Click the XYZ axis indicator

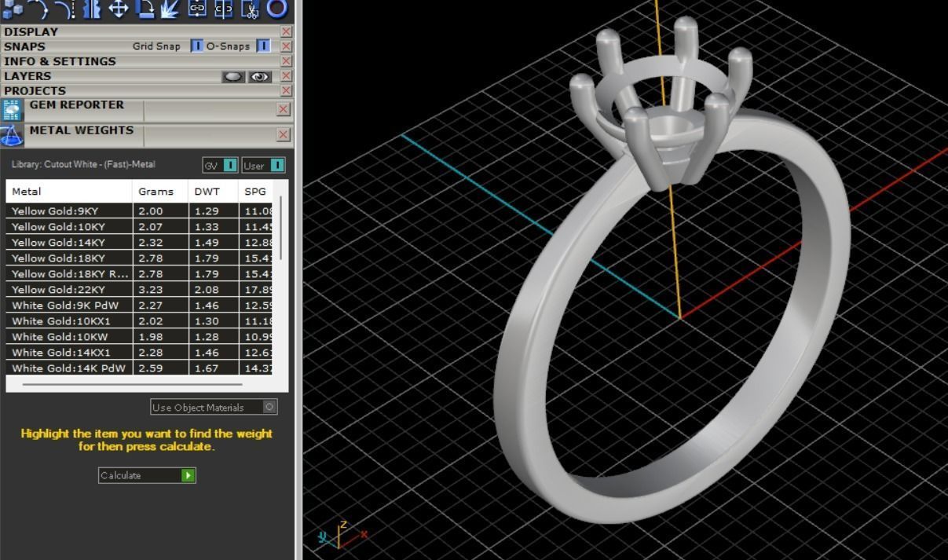(342, 534)
